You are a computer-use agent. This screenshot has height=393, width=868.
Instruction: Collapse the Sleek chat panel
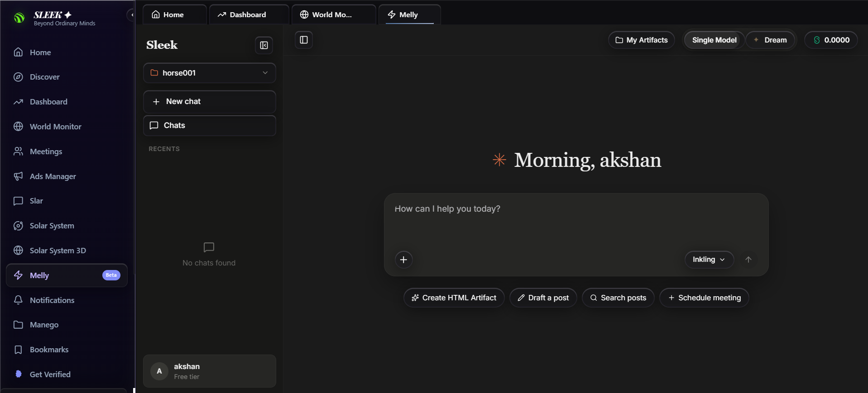pyautogui.click(x=264, y=45)
